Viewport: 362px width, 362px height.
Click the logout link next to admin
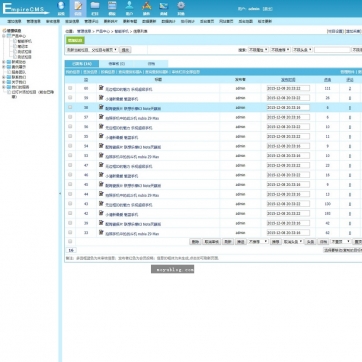coord(267,9)
